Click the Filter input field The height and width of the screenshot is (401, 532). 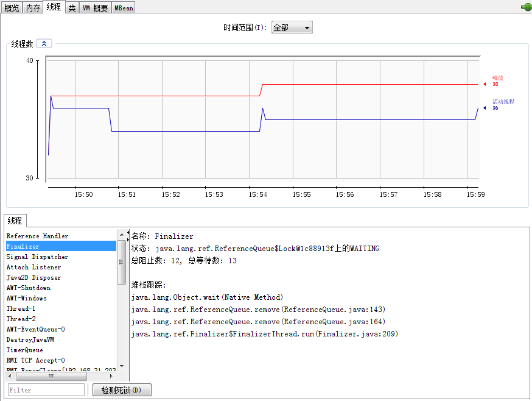pyautogui.click(x=46, y=389)
